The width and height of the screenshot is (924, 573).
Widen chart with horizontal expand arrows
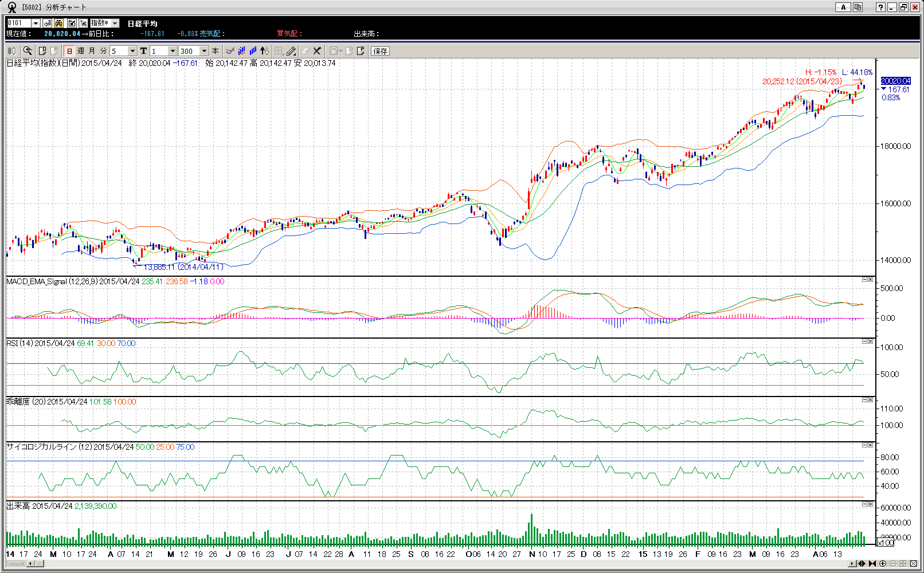pyautogui.click(x=861, y=564)
